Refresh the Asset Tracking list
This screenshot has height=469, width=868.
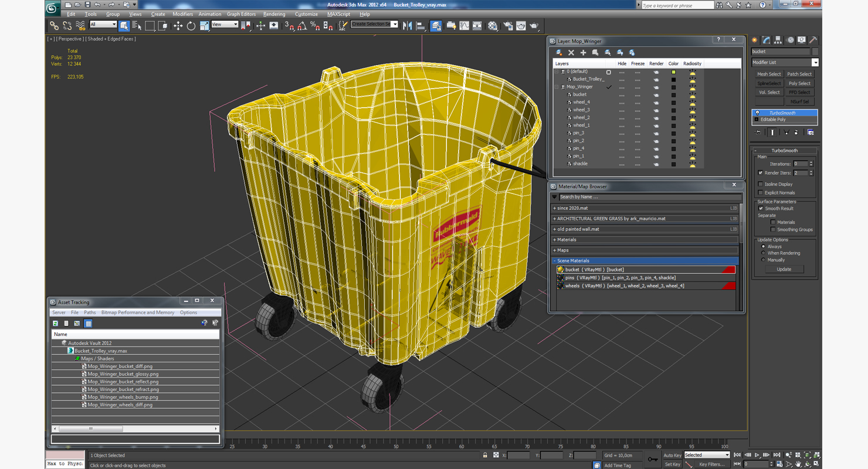point(56,323)
